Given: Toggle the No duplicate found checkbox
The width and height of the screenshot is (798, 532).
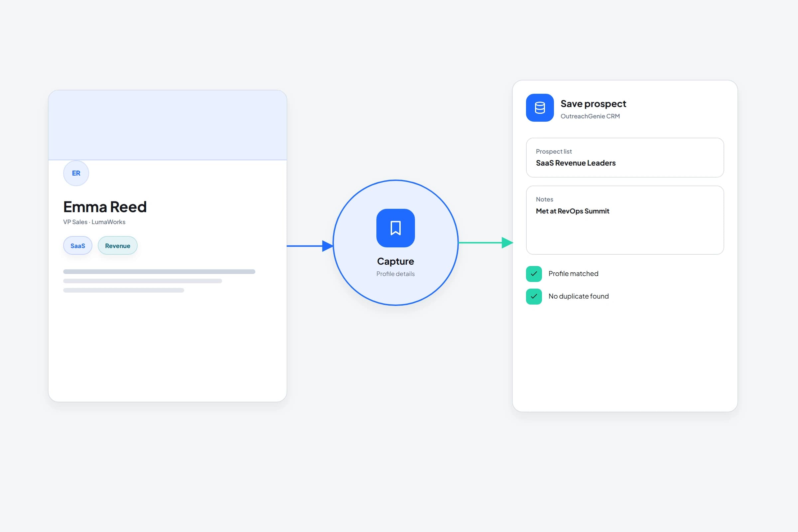Looking at the screenshot, I should pyautogui.click(x=534, y=296).
